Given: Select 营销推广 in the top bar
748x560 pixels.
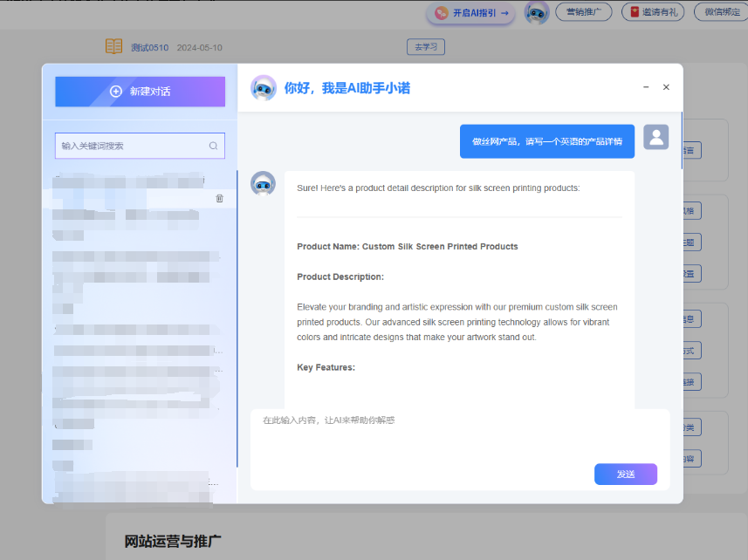Looking at the screenshot, I should (583, 12).
